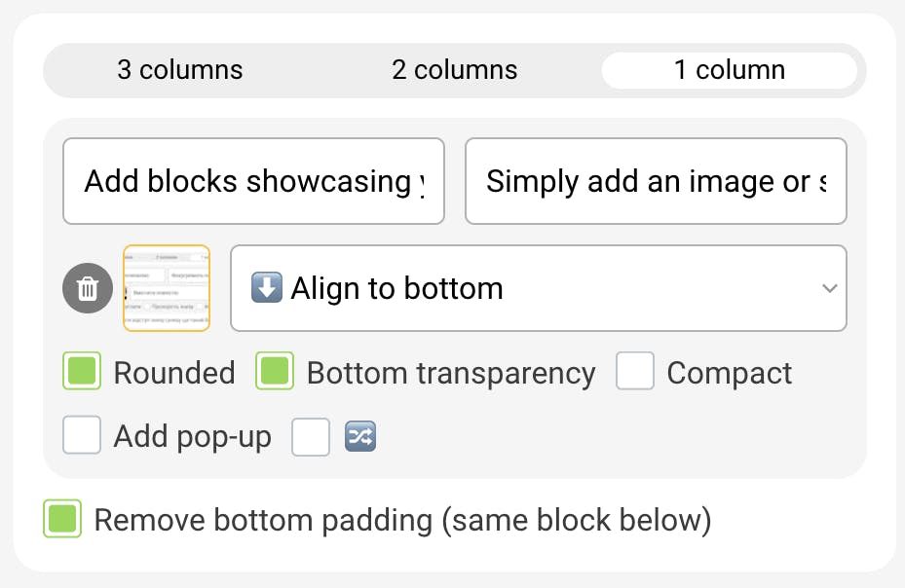This screenshot has width=905, height=588.
Task: Check the box beside the shuffle icon
Action: click(312, 437)
